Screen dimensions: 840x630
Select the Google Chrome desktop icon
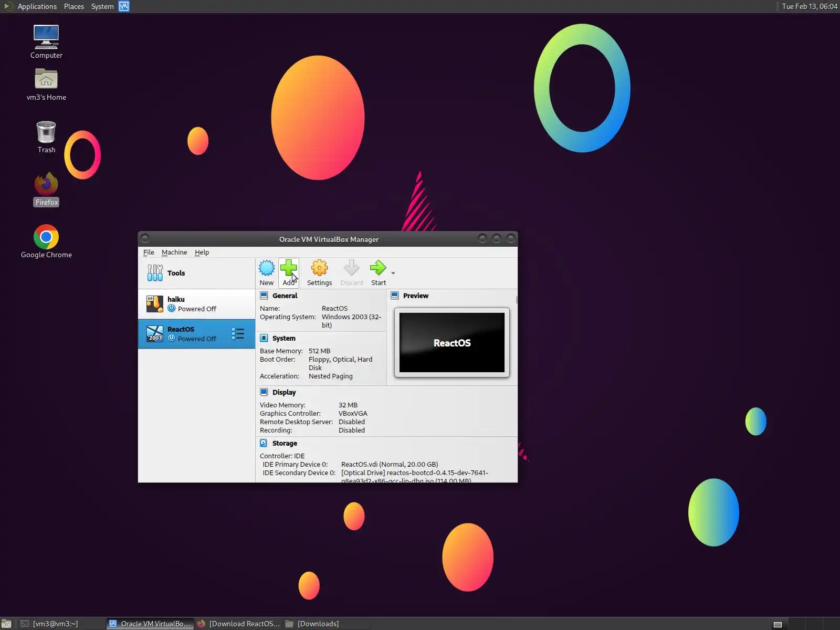[46, 241]
